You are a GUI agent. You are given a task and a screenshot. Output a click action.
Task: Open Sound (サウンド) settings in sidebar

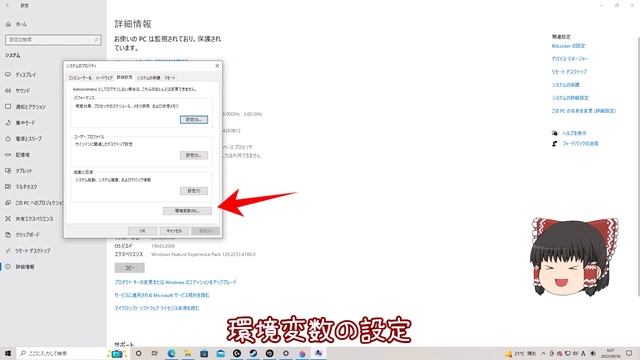[18, 91]
